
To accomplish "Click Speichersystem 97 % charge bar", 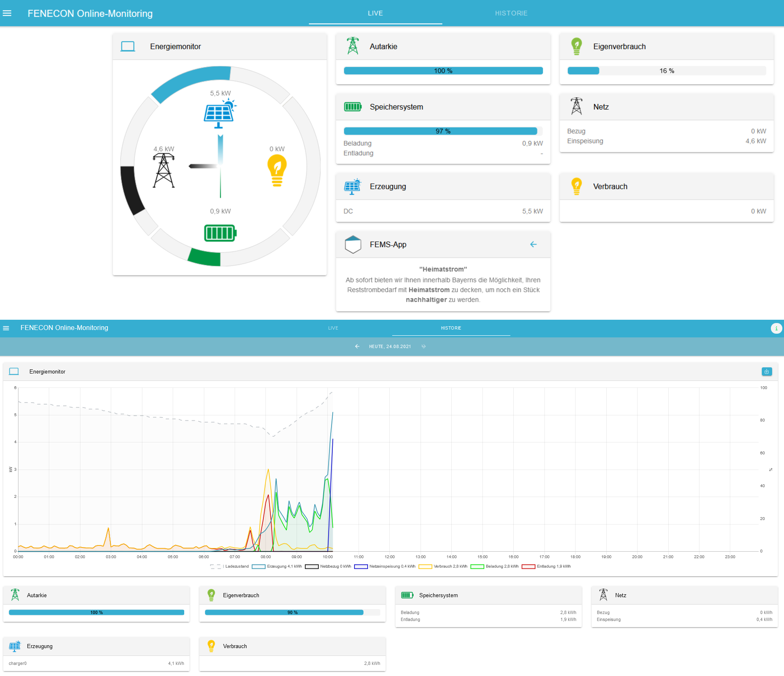I will [443, 131].
